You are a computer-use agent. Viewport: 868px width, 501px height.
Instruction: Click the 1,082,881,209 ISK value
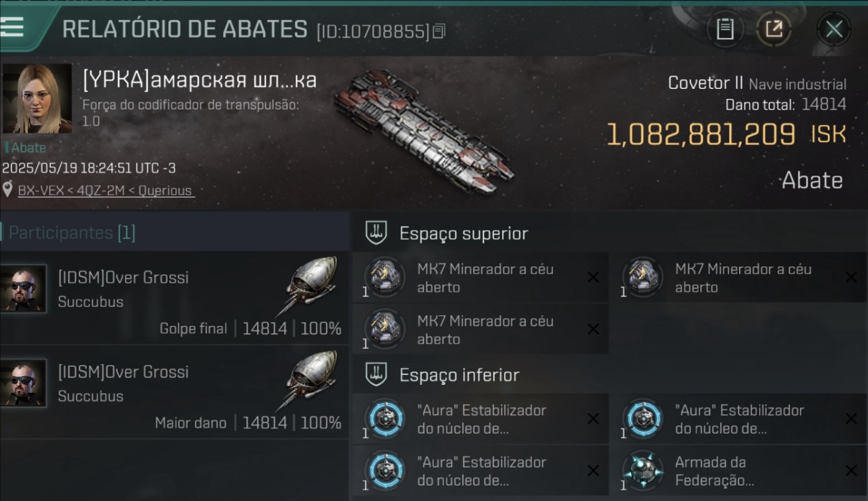click(x=726, y=134)
